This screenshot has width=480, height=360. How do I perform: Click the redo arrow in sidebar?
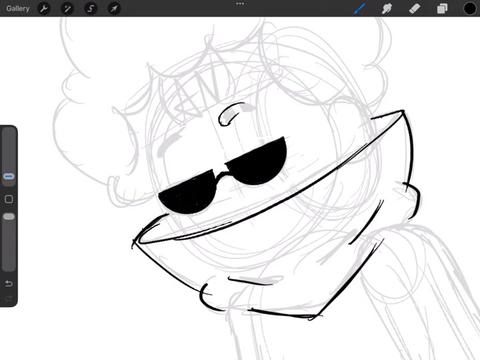pyautogui.click(x=9, y=298)
